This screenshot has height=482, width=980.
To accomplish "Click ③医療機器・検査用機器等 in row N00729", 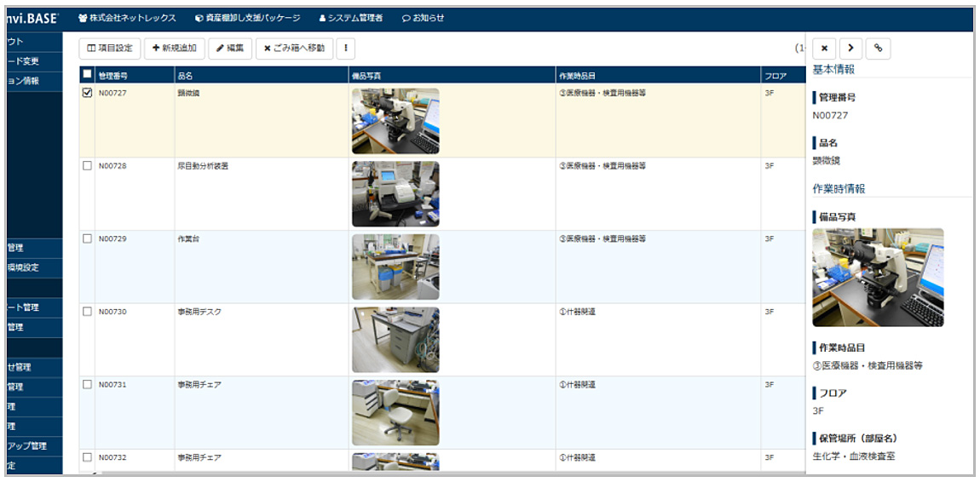I will click(602, 239).
